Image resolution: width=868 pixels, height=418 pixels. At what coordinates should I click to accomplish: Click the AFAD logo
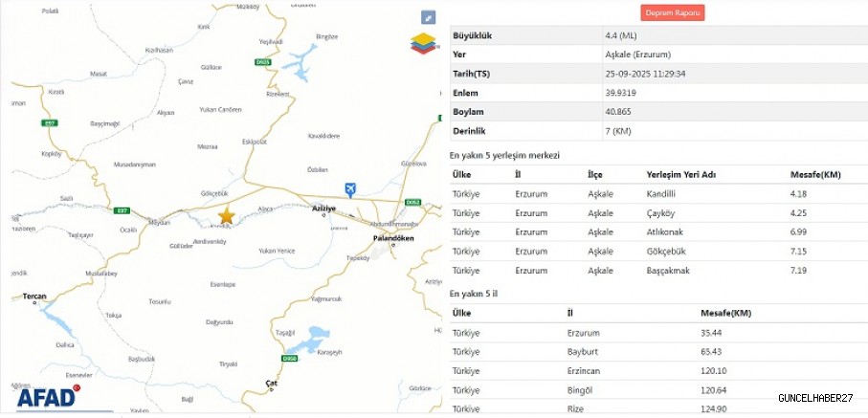tap(48, 397)
